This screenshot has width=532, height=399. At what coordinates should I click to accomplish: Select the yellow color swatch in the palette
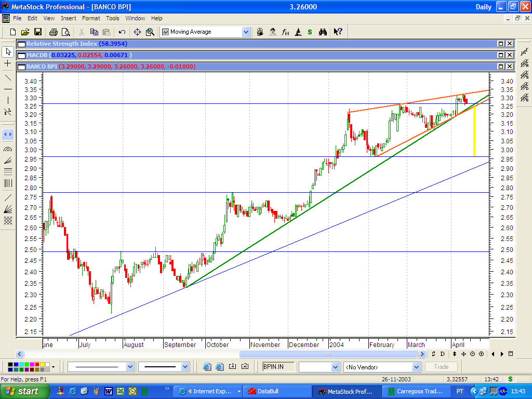click(43, 364)
